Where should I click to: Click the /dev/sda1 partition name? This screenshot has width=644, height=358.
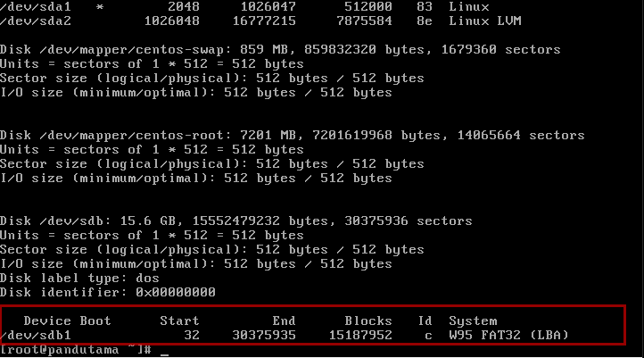click(33, 6)
